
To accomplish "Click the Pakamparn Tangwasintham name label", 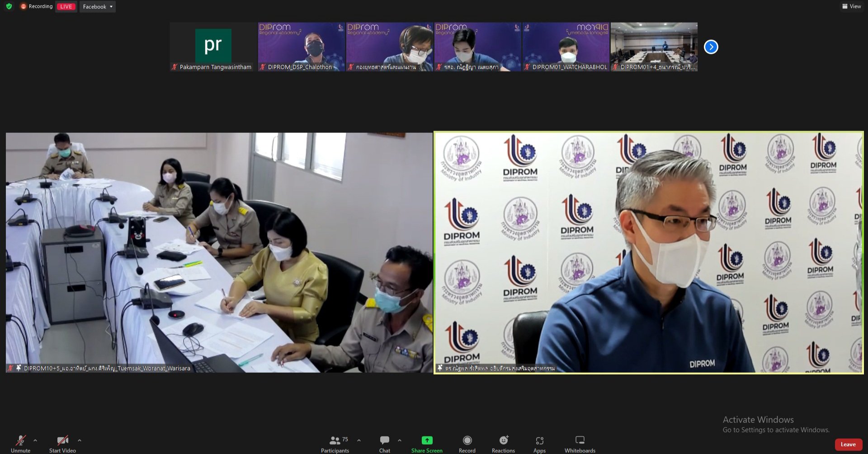I will click(x=216, y=67).
